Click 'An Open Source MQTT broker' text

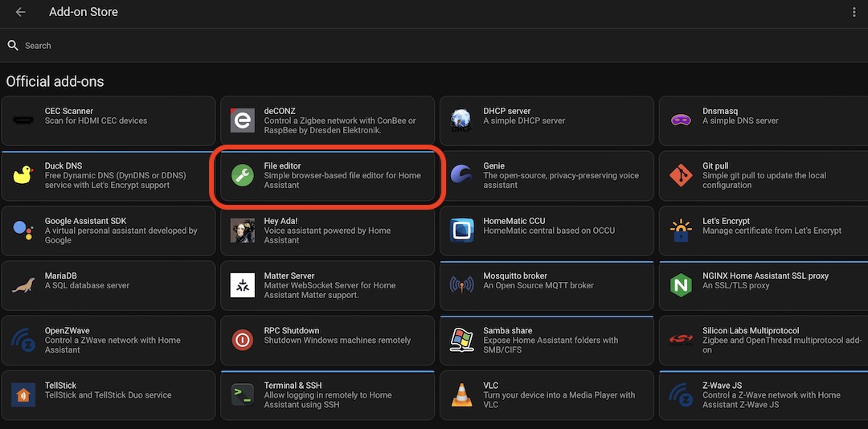coord(538,286)
